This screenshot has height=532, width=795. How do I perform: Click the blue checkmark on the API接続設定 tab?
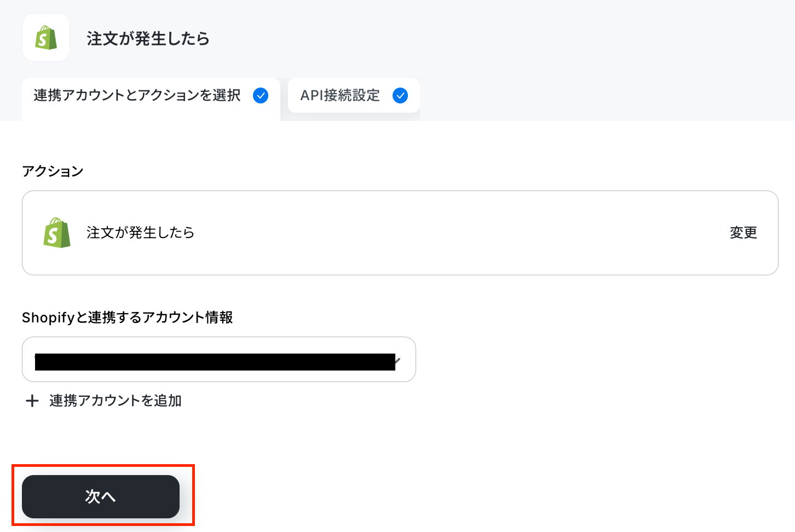(x=400, y=96)
